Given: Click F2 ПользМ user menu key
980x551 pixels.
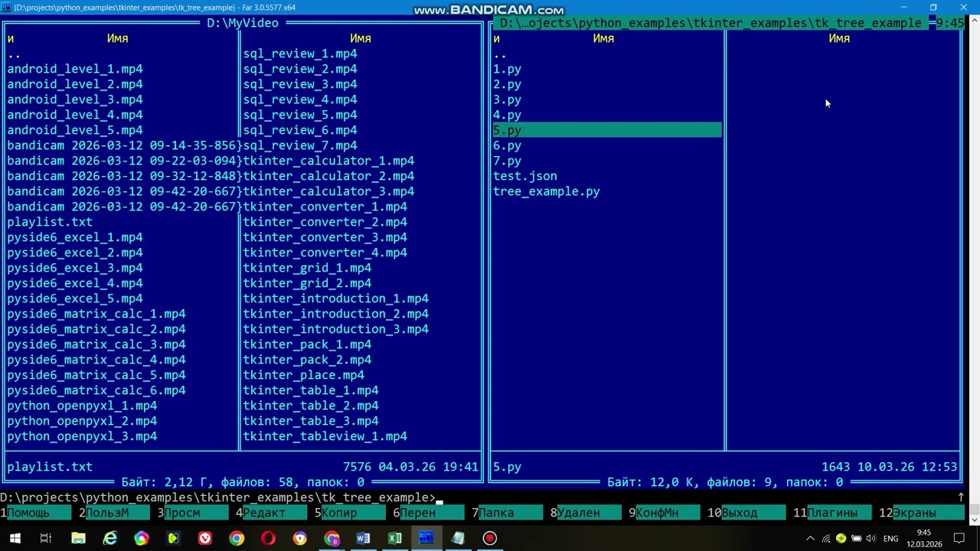Looking at the screenshot, I should click(114, 513).
